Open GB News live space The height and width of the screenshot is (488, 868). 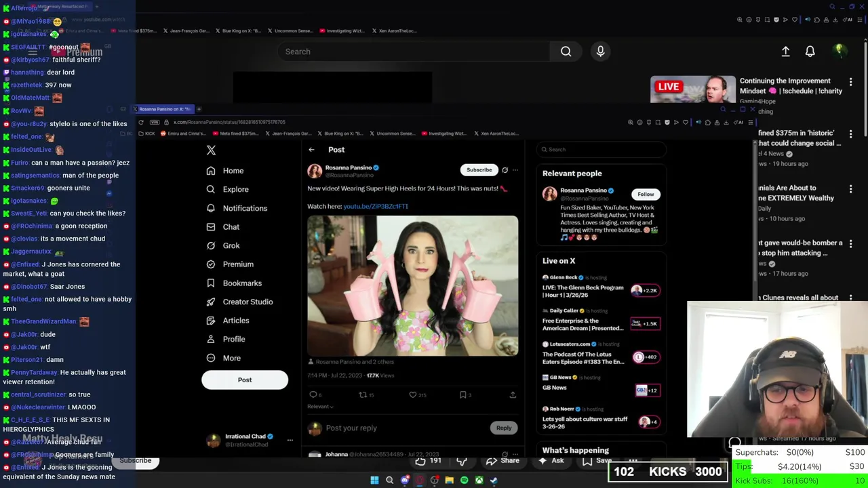[x=601, y=384]
